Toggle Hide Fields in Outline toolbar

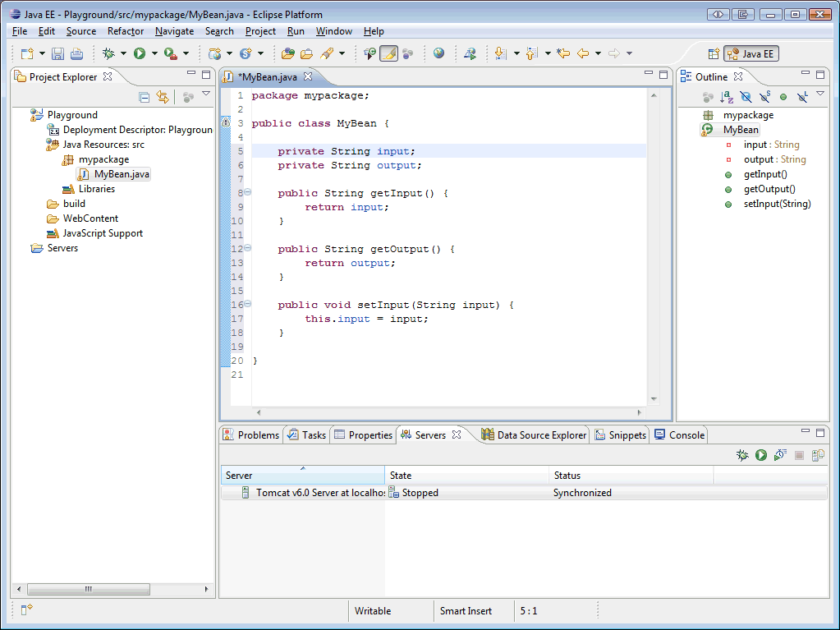pos(746,97)
